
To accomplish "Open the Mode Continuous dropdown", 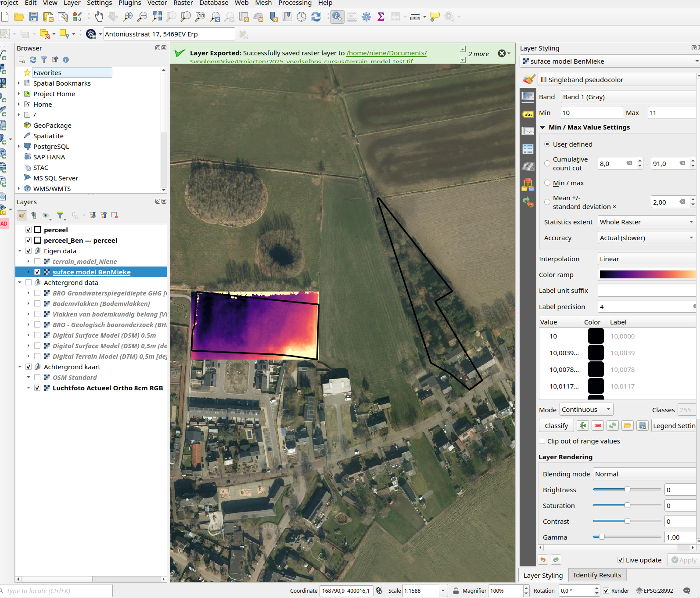I will point(586,410).
